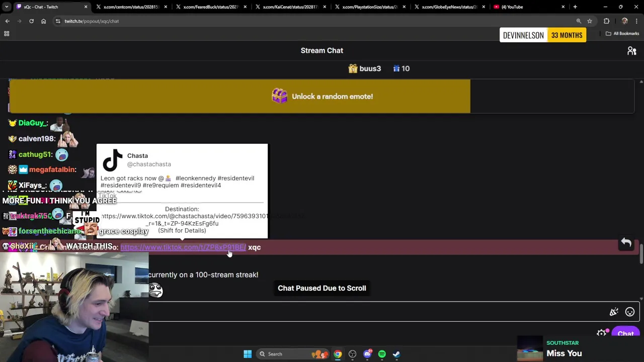The height and width of the screenshot is (362, 644).
Task: Click the SOUTHSTAR artist name
Action: 562,343
